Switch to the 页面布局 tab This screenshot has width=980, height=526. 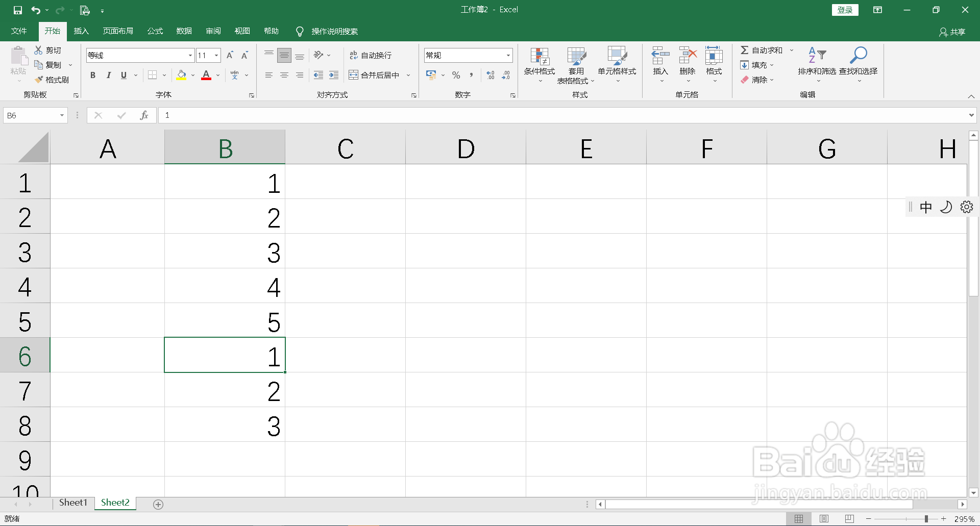(118, 31)
